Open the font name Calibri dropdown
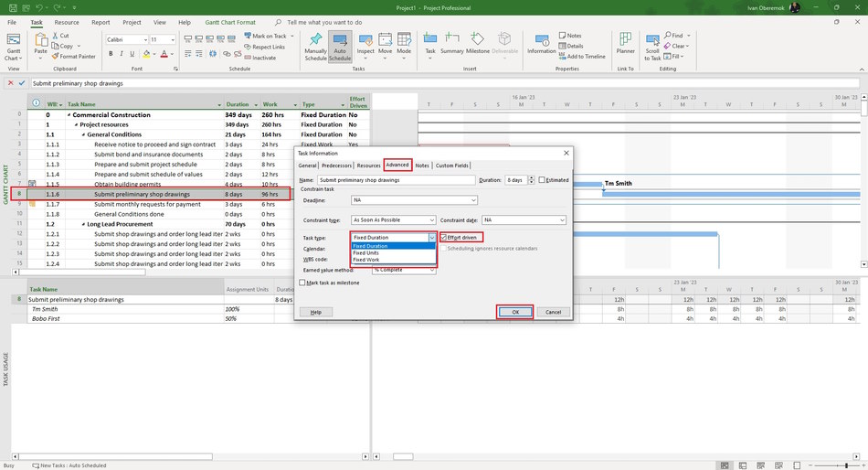Viewport: 868px width, 470px height. (x=145, y=40)
